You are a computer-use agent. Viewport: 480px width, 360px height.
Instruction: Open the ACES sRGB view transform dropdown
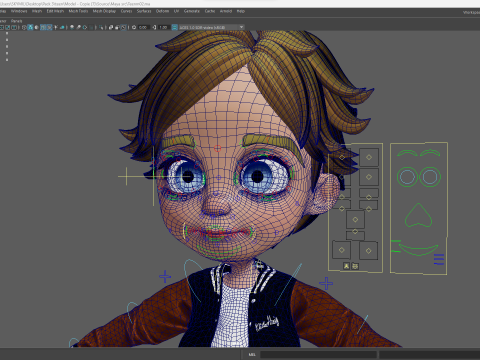click(211, 27)
